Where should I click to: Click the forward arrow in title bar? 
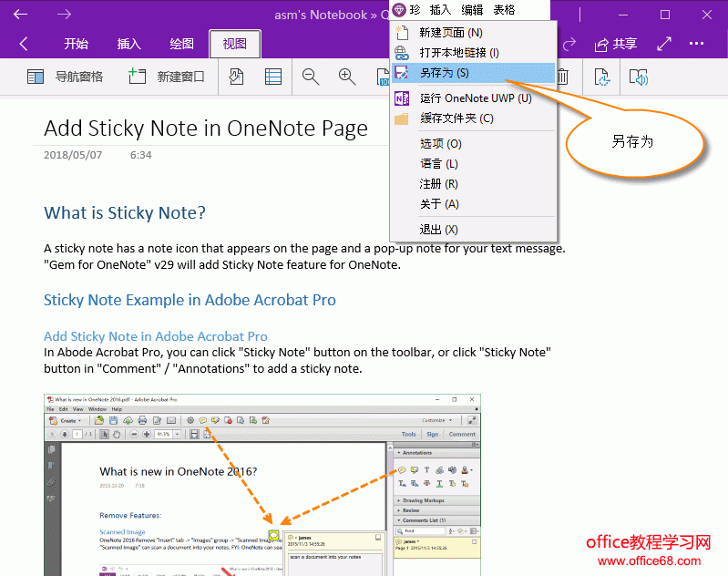(64, 15)
